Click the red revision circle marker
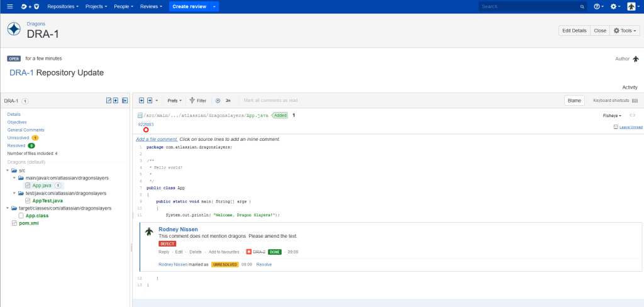 (x=146, y=130)
